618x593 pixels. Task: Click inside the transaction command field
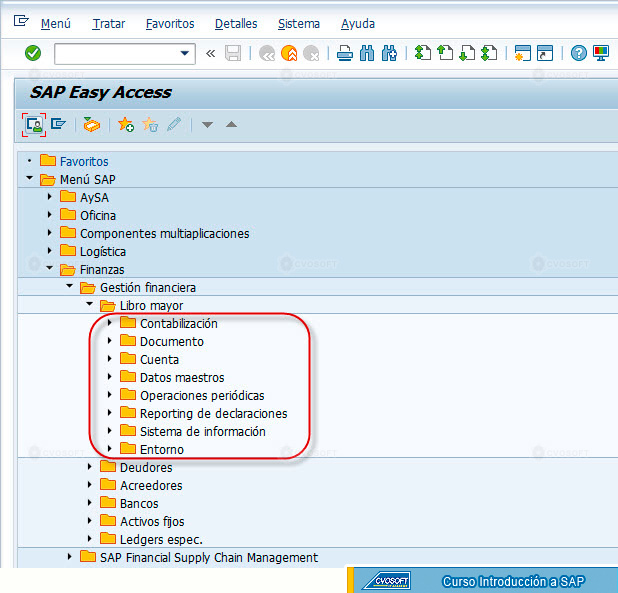coord(116,54)
